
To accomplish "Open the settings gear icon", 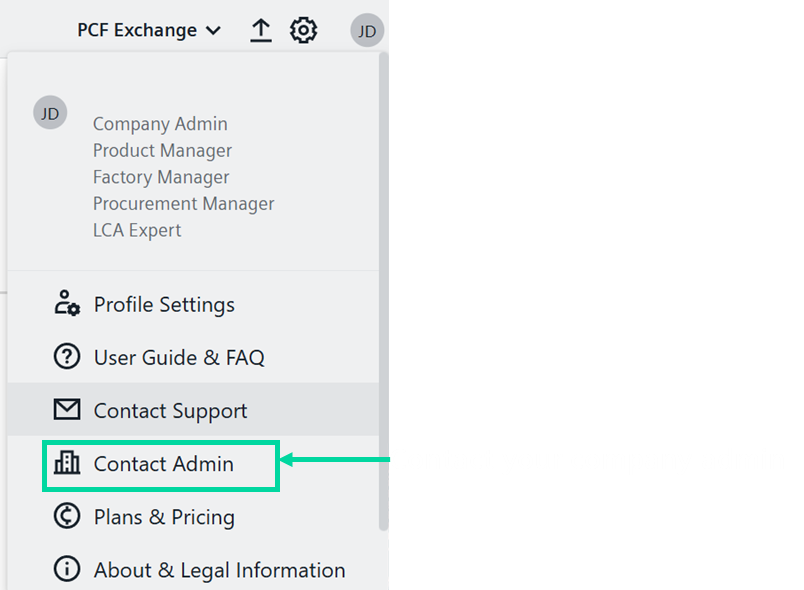I will [303, 31].
